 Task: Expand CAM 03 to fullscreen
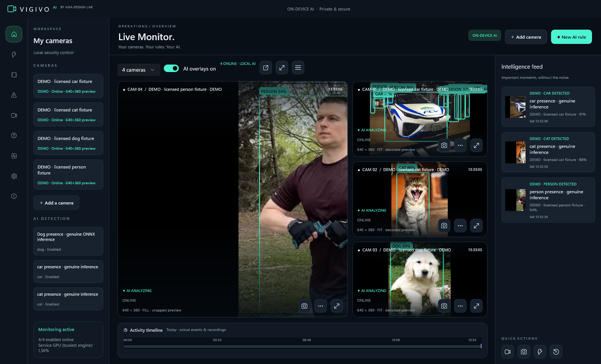click(x=476, y=306)
